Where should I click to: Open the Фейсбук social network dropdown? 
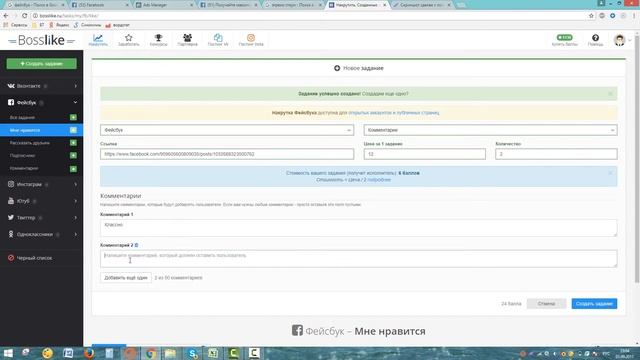coord(227,130)
